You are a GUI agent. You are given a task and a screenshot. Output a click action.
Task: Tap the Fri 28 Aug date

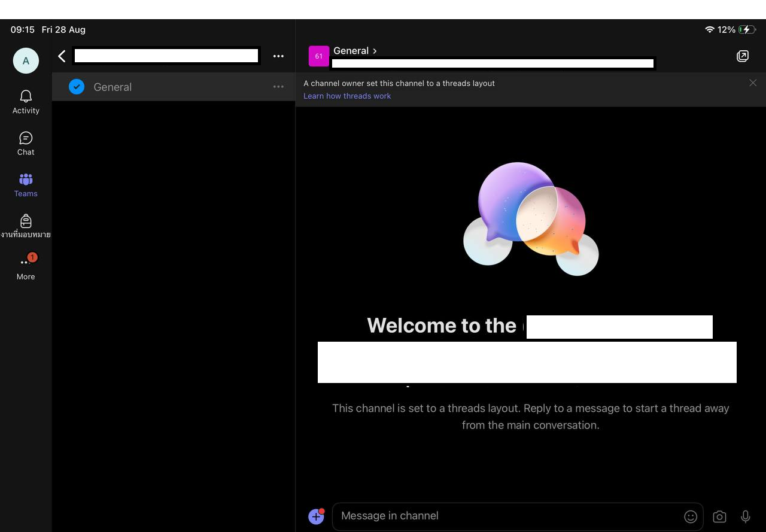pyautogui.click(x=63, y=29)
